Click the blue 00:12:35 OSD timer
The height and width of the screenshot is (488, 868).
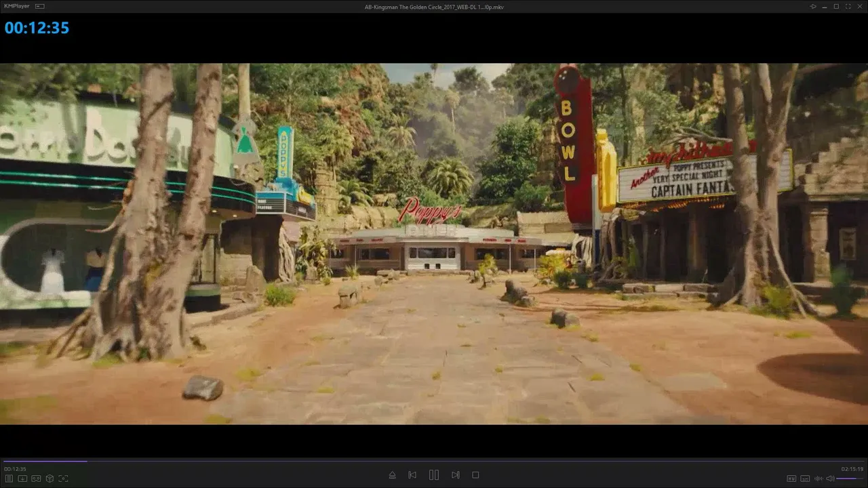[x=37, y=28]
